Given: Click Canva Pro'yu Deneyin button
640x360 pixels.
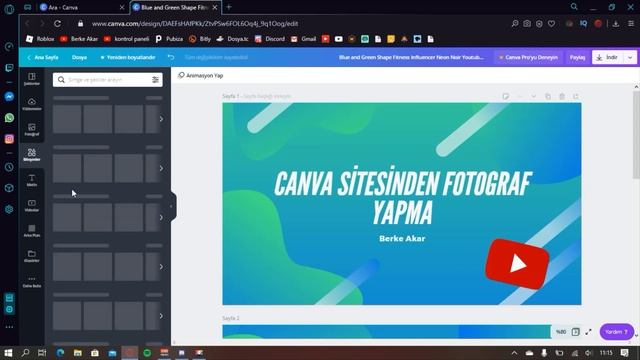Looking at the screenshot, I should (x=529, y=58).
